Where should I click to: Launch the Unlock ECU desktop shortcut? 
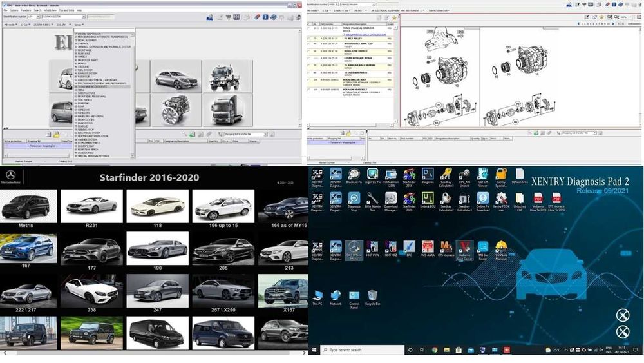428,201
